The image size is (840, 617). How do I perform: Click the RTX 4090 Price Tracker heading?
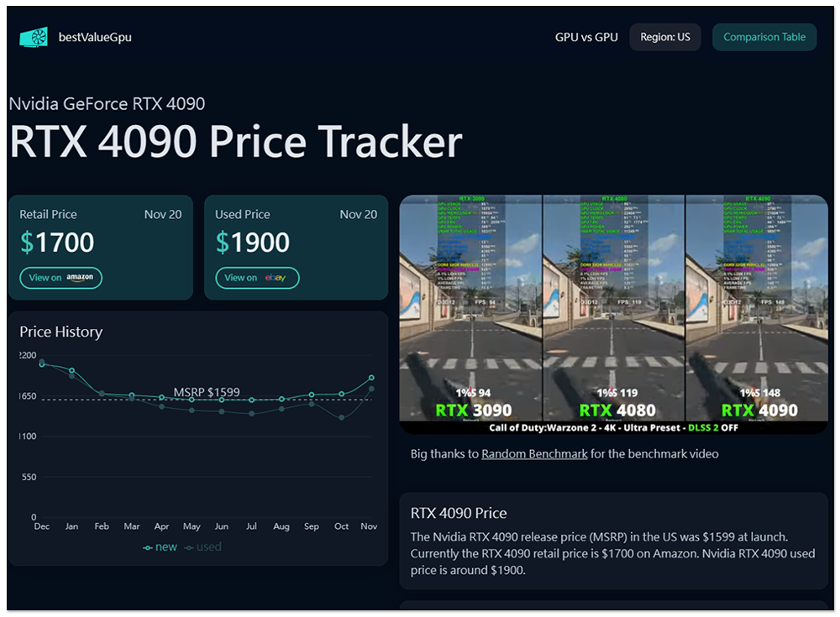pyautogui.click(x=236, y=142)
